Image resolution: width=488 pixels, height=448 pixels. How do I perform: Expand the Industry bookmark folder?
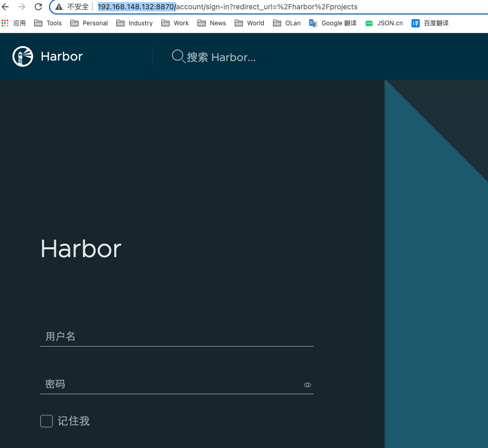tap(134, 23)
